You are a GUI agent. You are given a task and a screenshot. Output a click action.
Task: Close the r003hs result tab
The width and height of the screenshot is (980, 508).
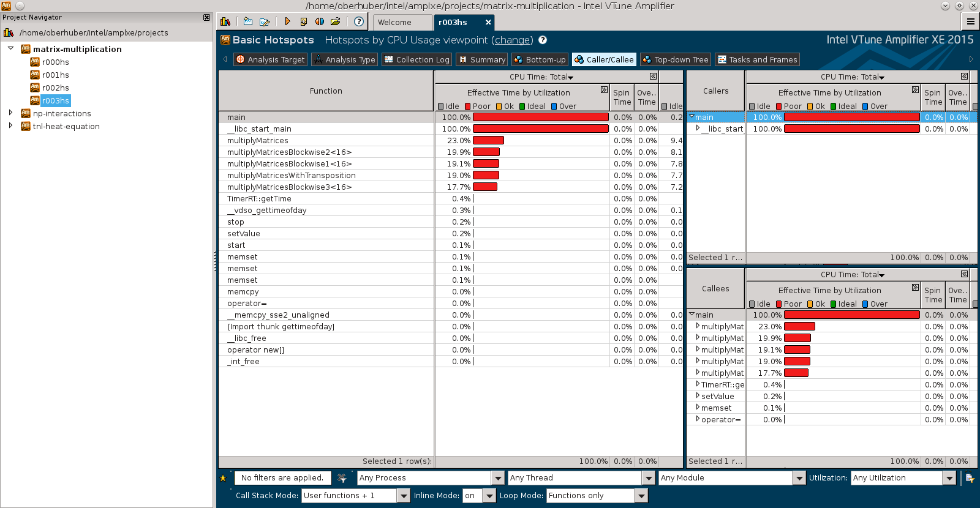[x=488, y=22]
